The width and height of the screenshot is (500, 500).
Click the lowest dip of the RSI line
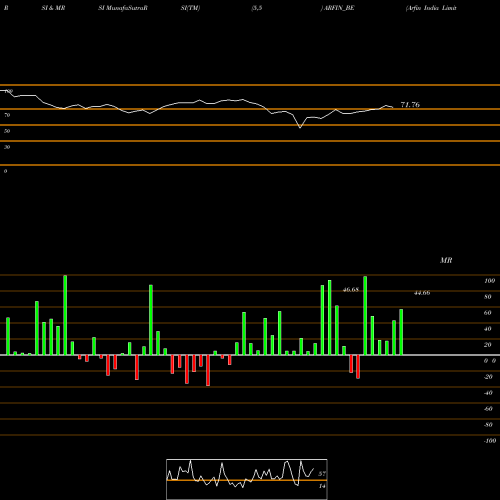point(300,127)
